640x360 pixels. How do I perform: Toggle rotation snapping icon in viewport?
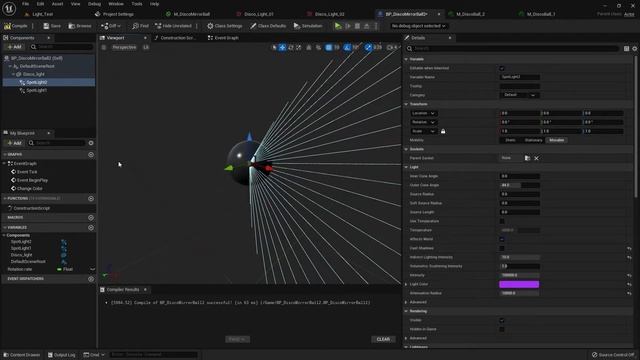(347, 47)
